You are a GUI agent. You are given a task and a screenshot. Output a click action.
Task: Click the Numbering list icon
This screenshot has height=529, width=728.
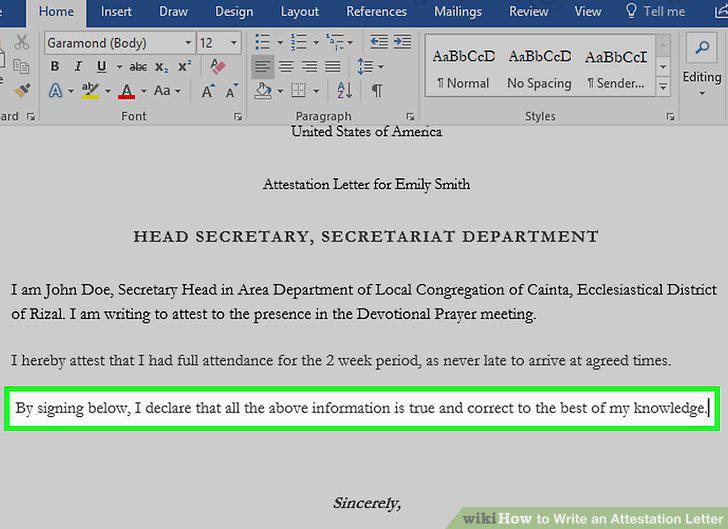coord(299,42)
